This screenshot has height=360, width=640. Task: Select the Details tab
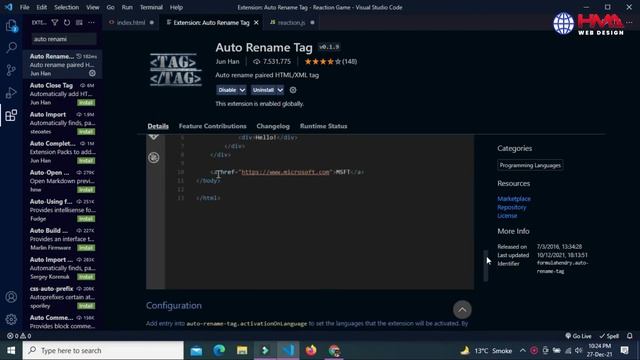[x=158, y=126]
